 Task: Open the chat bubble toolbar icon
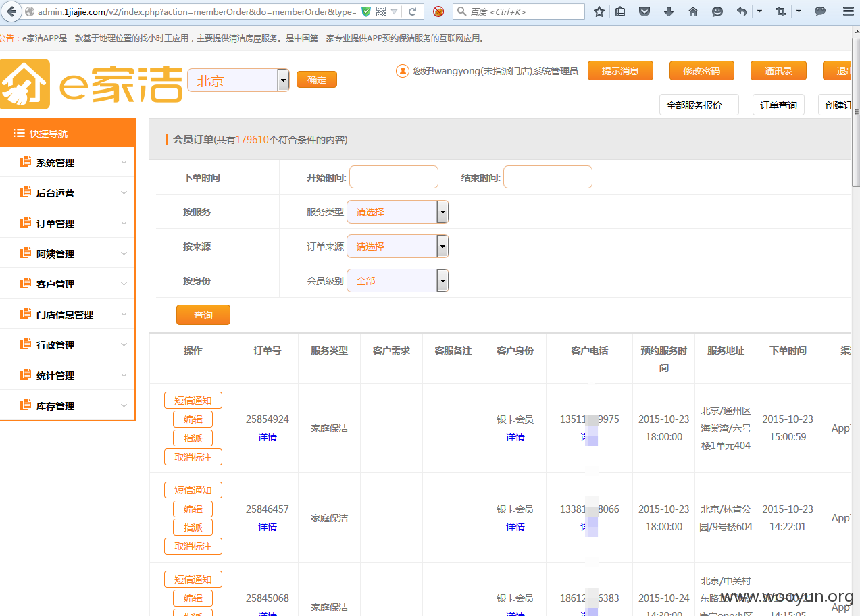click(820, 11)
